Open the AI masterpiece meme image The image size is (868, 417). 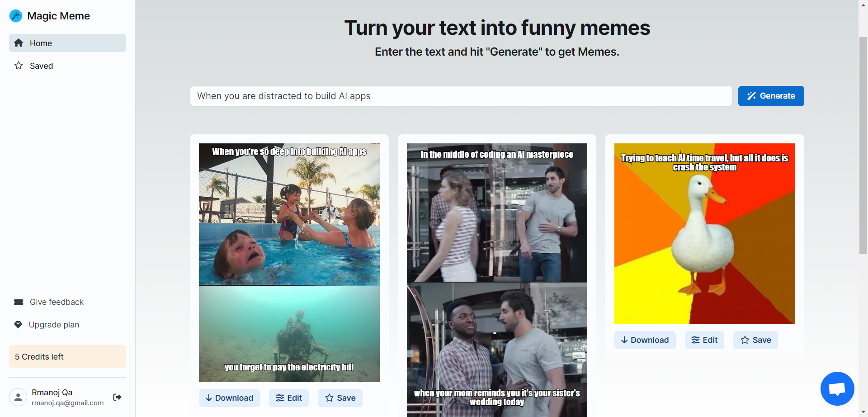point(497,280)
